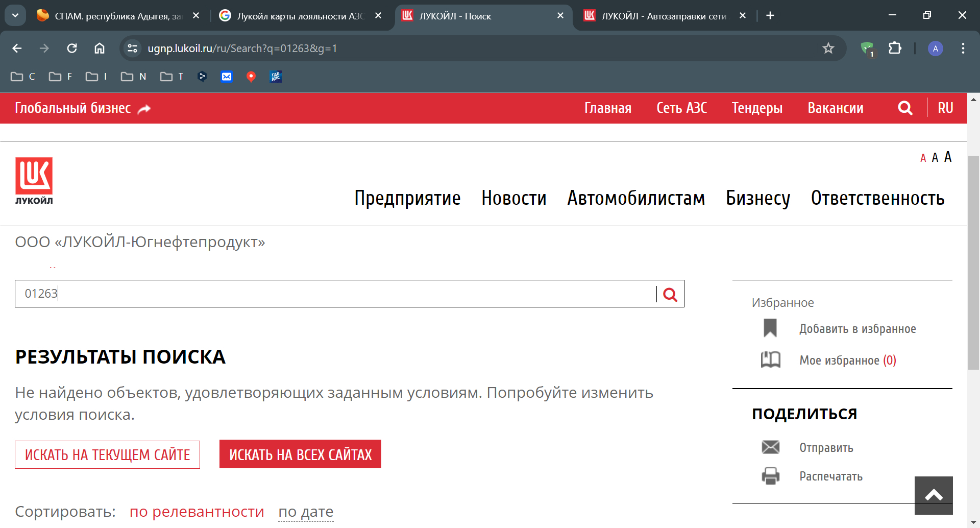Image resolution: width=980 pixels, height=528 pixels.
Task: Sort results по дате
Action: 306,511
